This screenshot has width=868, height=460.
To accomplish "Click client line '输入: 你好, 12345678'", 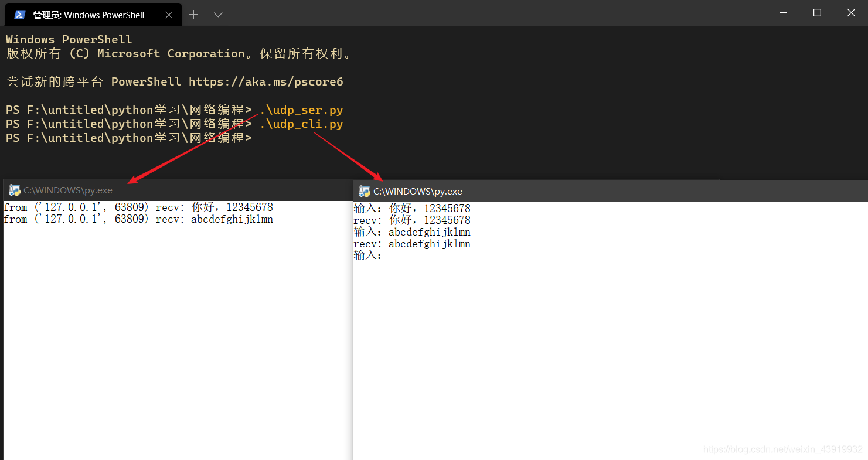I will 412,208.
